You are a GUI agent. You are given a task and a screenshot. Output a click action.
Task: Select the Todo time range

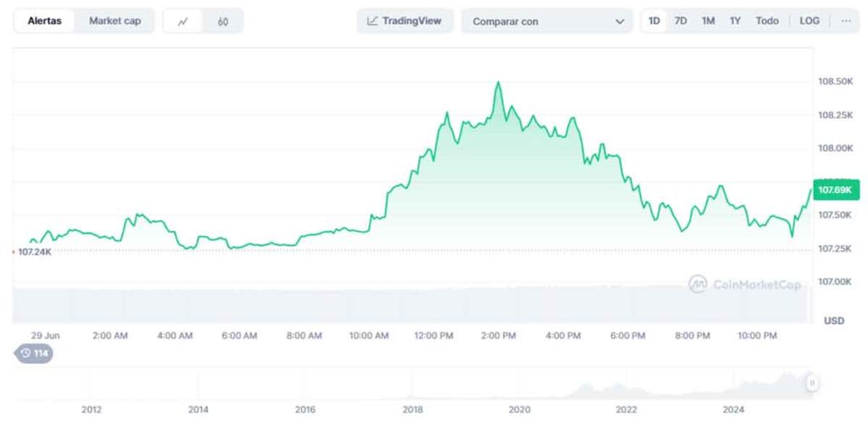(766, 21)
